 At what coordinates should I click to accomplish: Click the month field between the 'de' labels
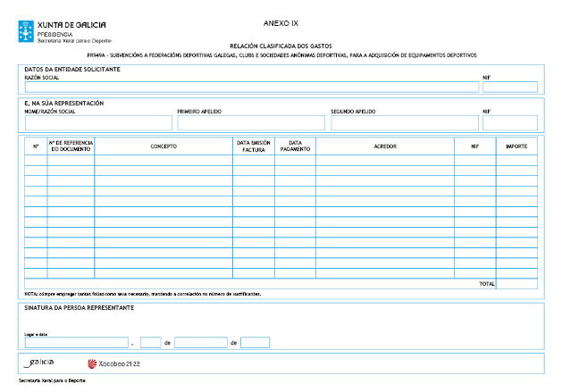[x=201, y=342]
